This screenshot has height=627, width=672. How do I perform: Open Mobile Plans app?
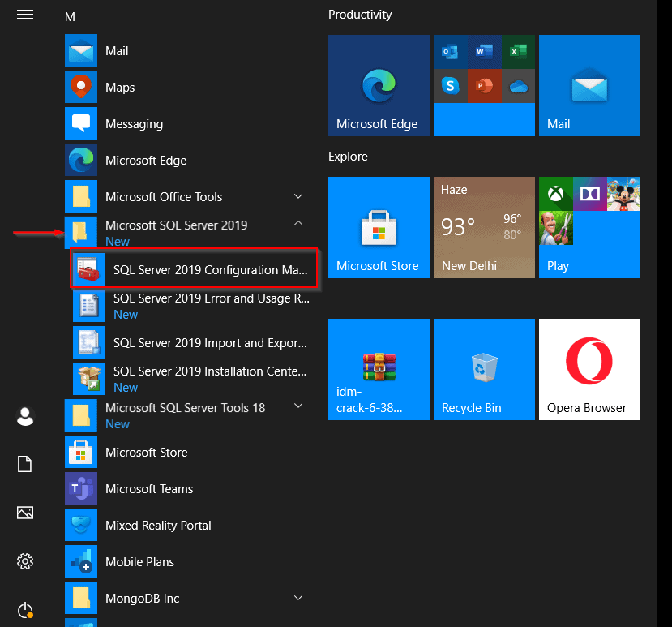click(x=186, y=561)
